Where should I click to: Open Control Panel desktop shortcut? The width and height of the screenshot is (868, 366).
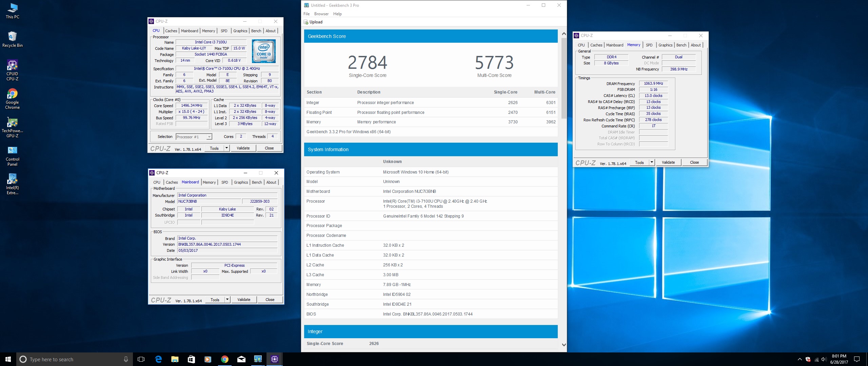pyautogui.click(x=13, y=156)
